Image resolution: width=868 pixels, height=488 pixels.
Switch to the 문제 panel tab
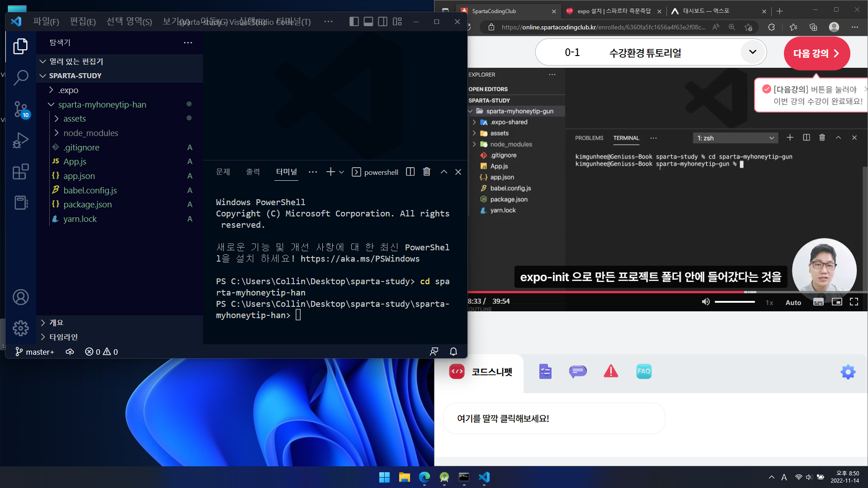point(223,172)
